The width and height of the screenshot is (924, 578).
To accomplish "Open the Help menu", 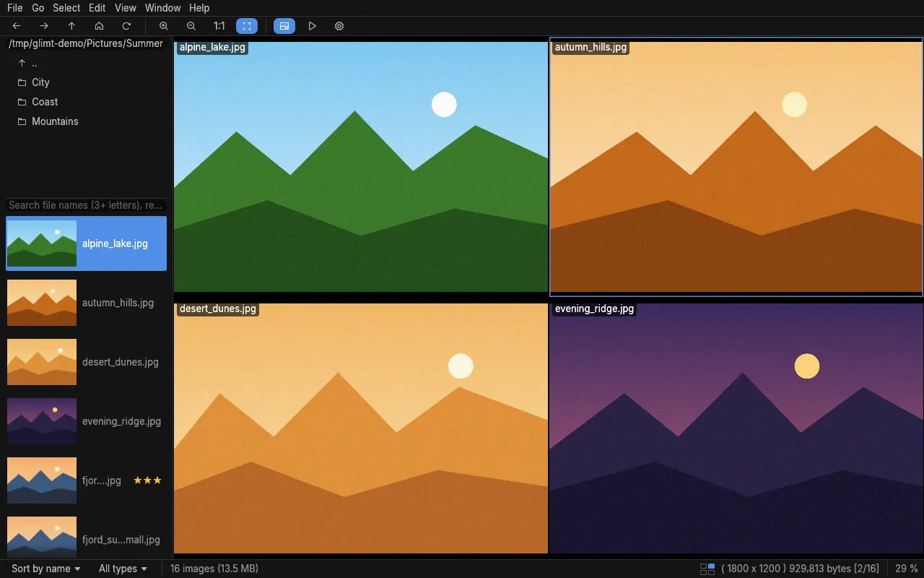I will pyautogui.click(x=199, y=8).
